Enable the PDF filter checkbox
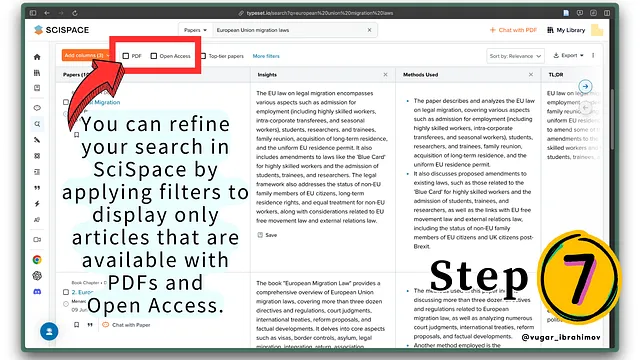 pyautogui.click(x=126, y=56)
